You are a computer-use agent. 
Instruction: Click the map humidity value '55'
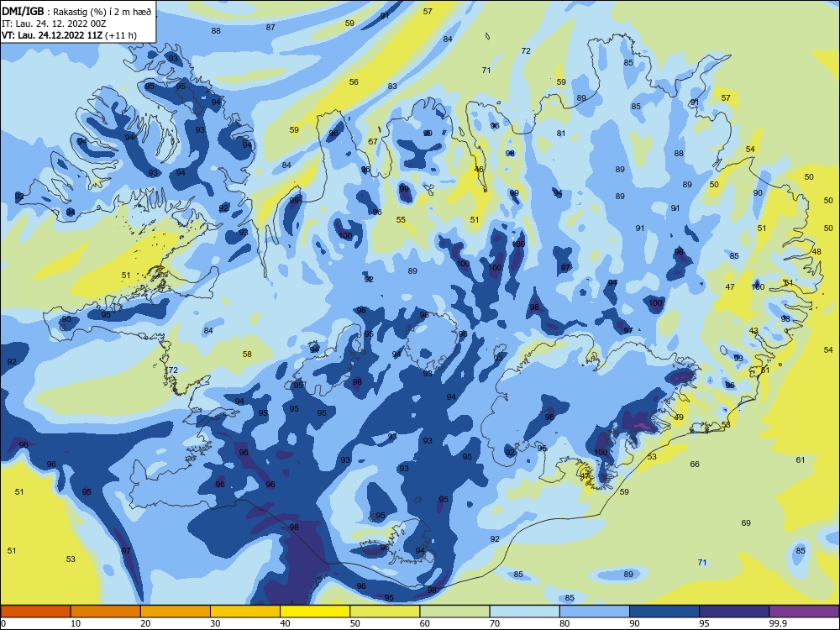click(x=401, y=219)
